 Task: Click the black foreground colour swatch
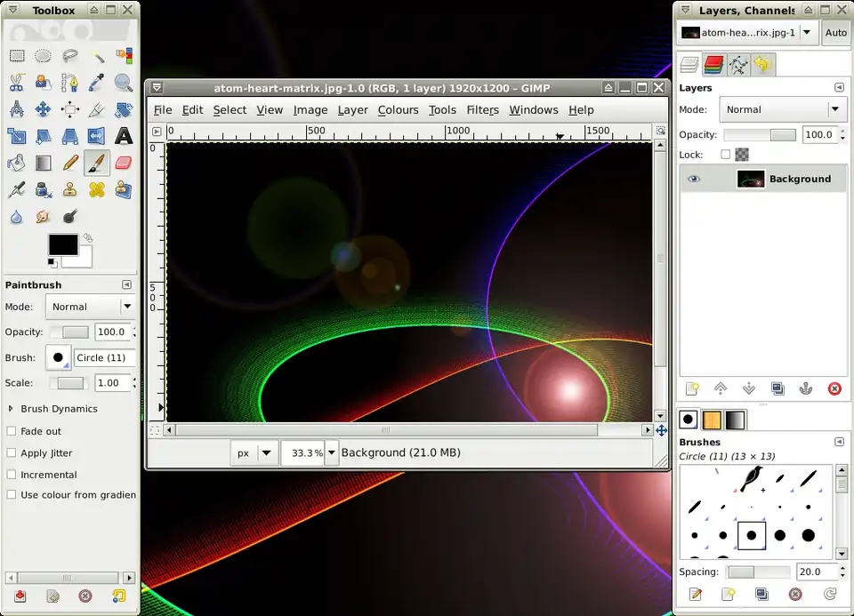pyautogui.click(x=62, y=244)
